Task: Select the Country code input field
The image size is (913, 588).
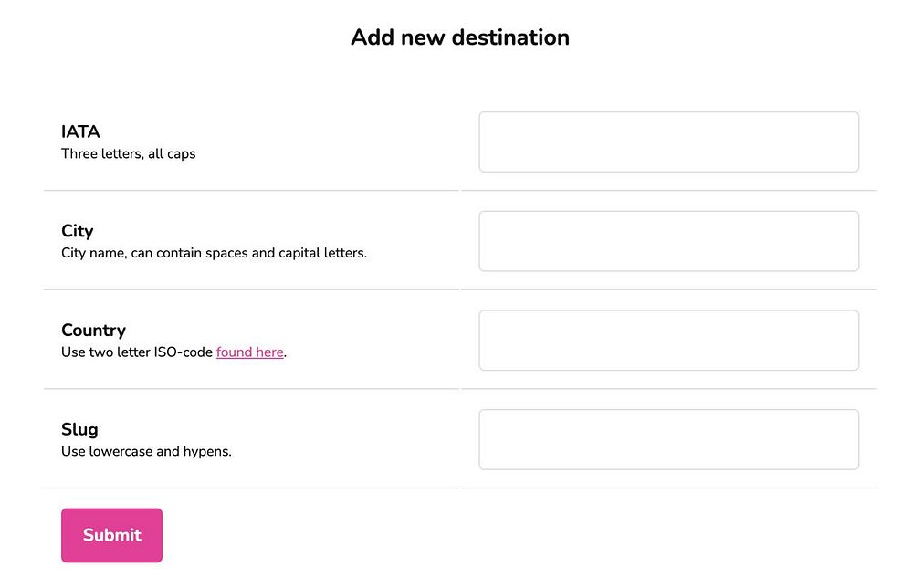Action: click(x=668, y=341)
